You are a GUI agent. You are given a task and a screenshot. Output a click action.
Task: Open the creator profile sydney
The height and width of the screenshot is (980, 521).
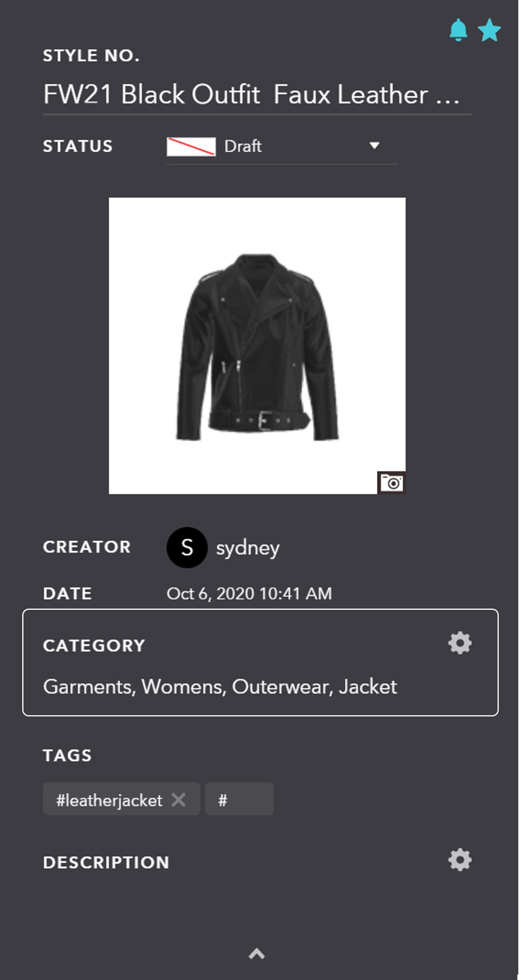click(x=248, y=548)
